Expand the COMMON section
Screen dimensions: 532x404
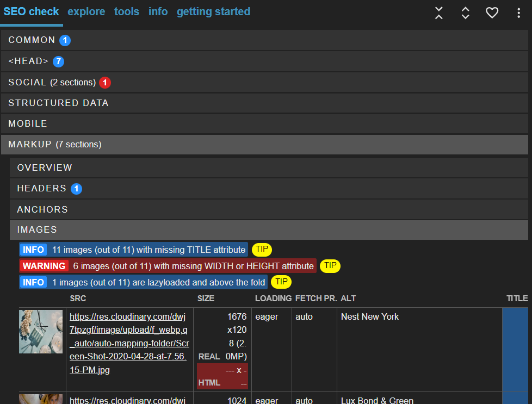pos(32,40)
